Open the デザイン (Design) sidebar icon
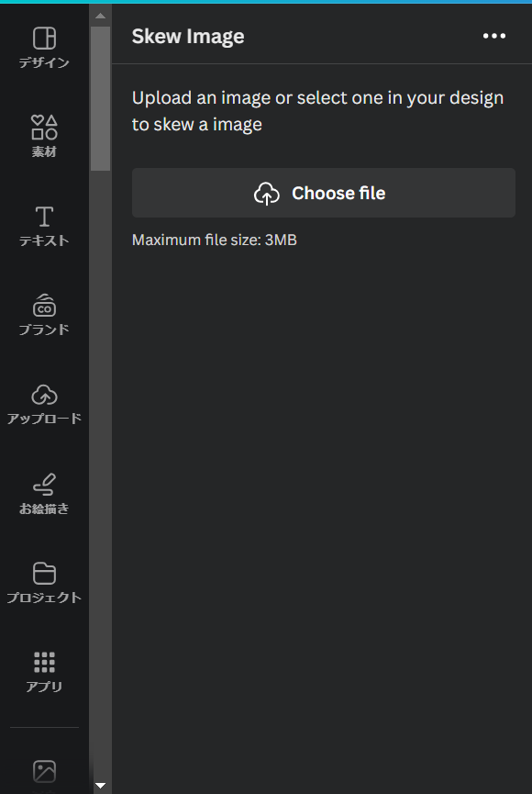Screen dimensions: 532x794 pos(44,48)
